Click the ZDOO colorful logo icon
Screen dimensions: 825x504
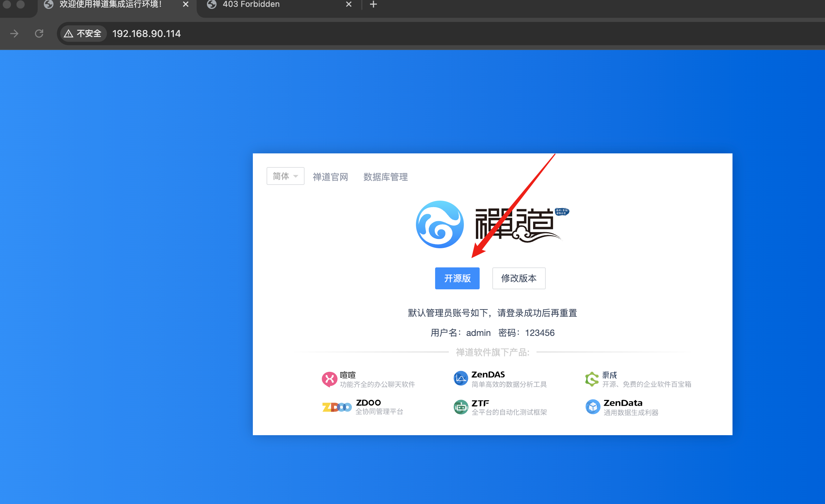click(x=337, y=407)
